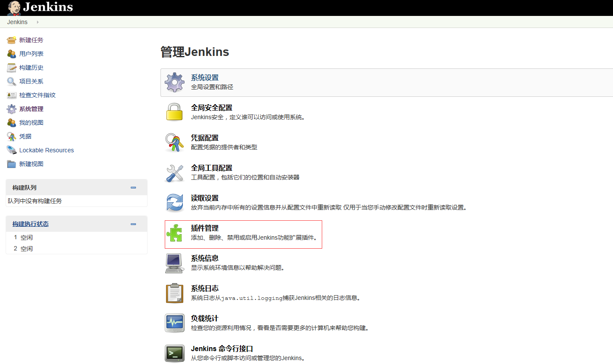Image resolution: width=613 pixels, height=364 pixels.
Task: Open 凭据 link in the side menu
Action: pos(25,136)
